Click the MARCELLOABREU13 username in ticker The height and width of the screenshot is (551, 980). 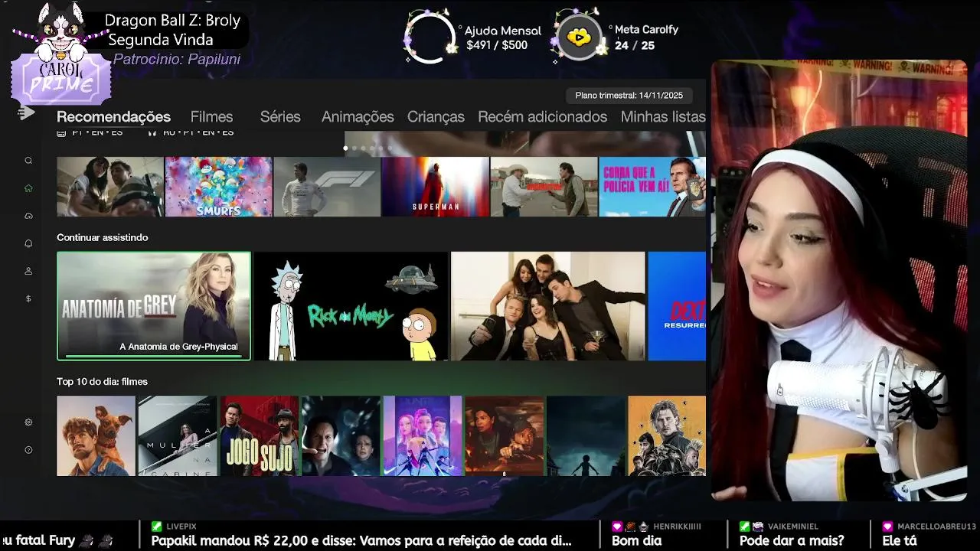936,527
